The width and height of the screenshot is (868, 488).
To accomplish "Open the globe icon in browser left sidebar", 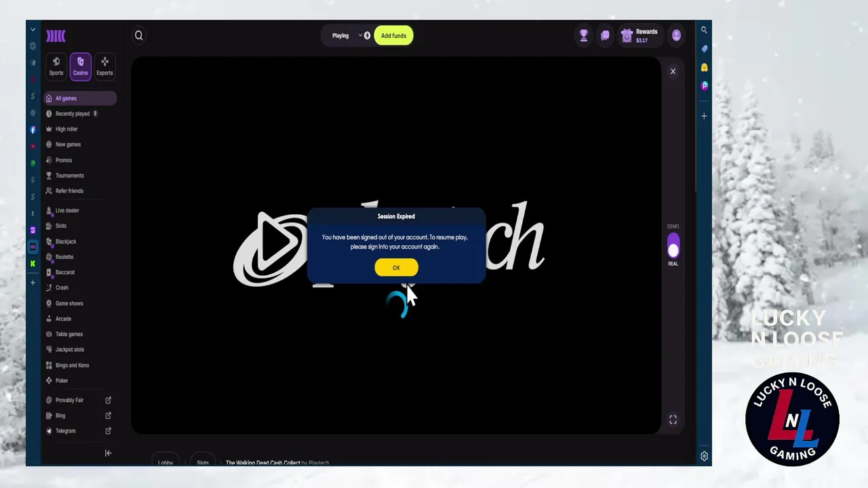I will pyautogui.click(x=33, y=46).
